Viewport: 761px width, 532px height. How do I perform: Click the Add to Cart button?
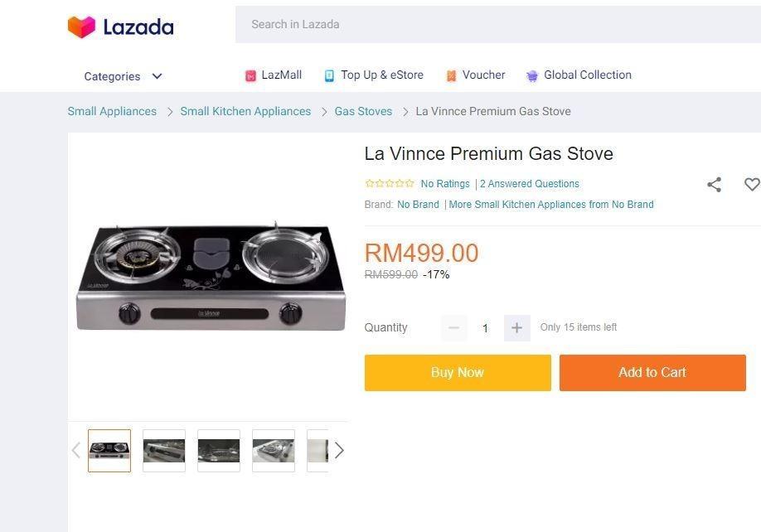coord(652,373)
